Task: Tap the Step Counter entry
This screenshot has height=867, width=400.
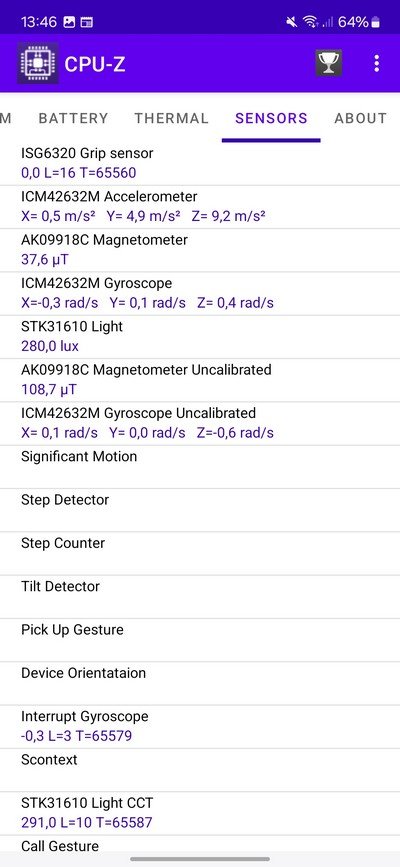Action: [x=200, y=553]
